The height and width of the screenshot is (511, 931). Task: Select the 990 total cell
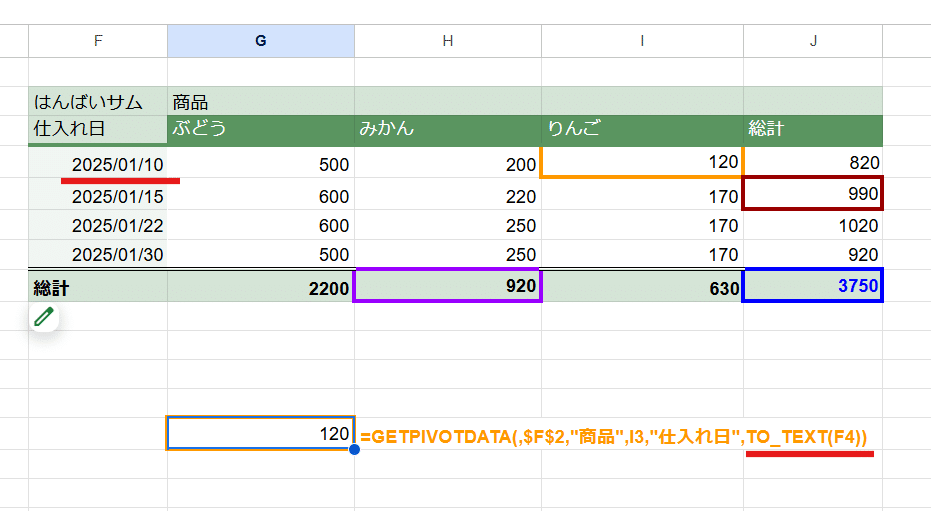coord(813,193)
